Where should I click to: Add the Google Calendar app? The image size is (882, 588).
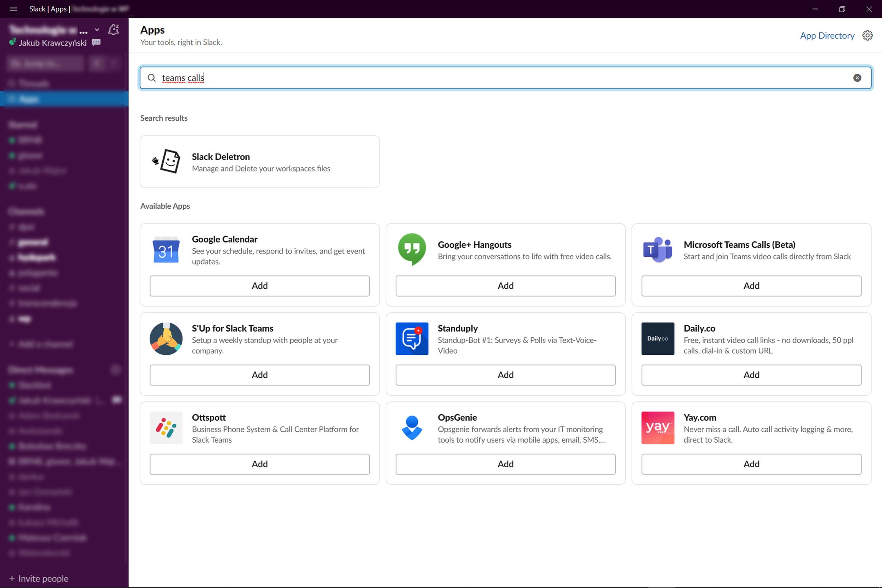click(260, 286)
